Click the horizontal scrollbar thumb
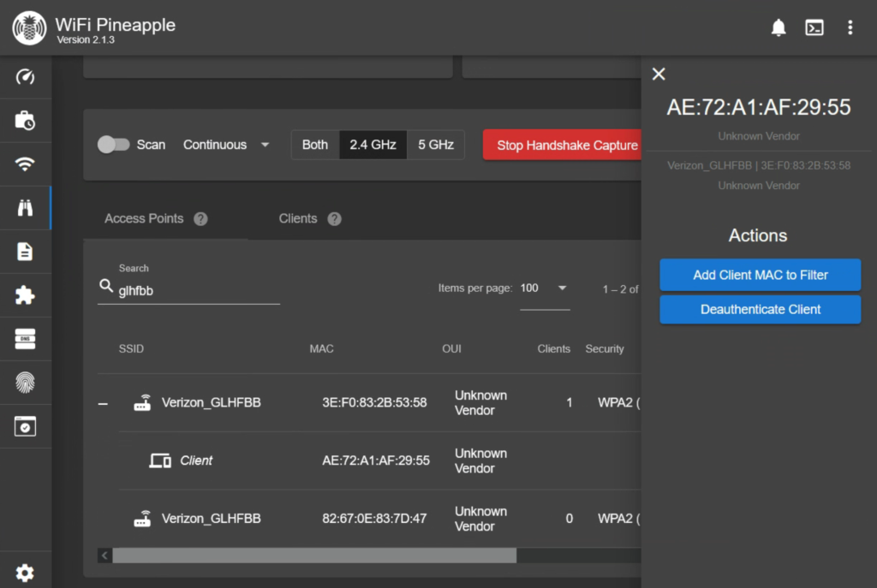 click(314, 555)
